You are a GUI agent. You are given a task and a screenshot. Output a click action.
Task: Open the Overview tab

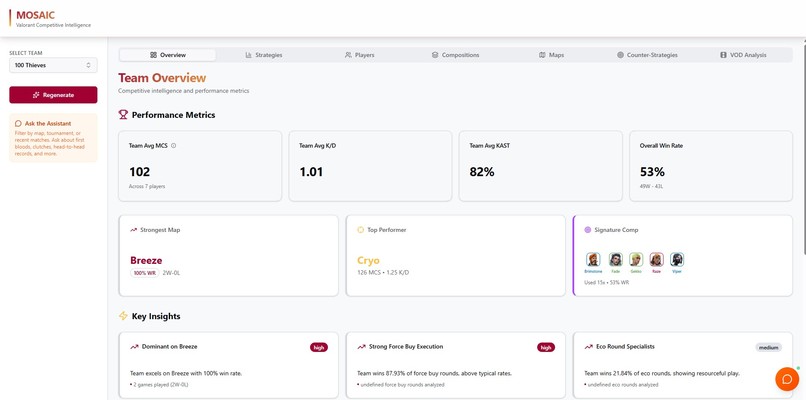coord(168,55)
